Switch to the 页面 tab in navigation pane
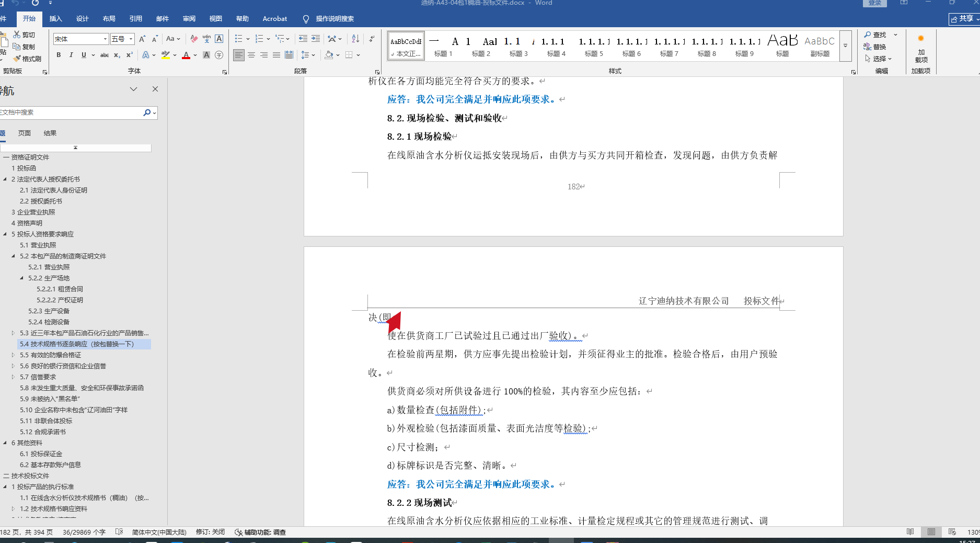 [25, 133]
